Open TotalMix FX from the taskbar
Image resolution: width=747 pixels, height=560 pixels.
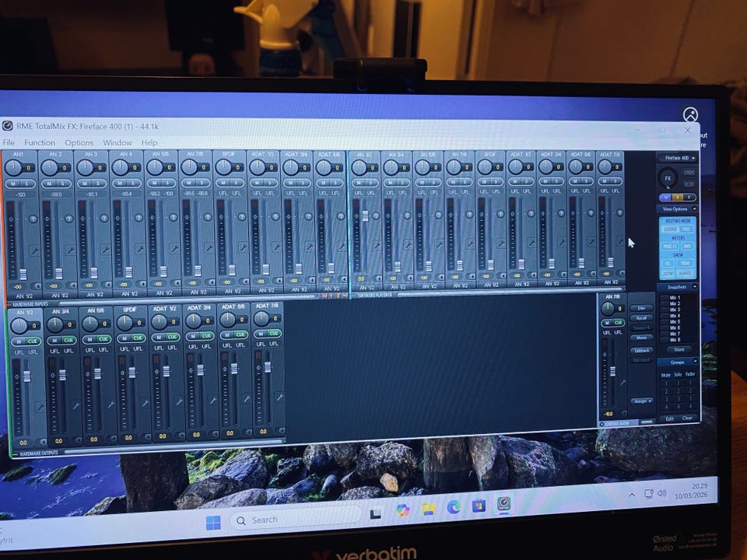click(503, 504)
